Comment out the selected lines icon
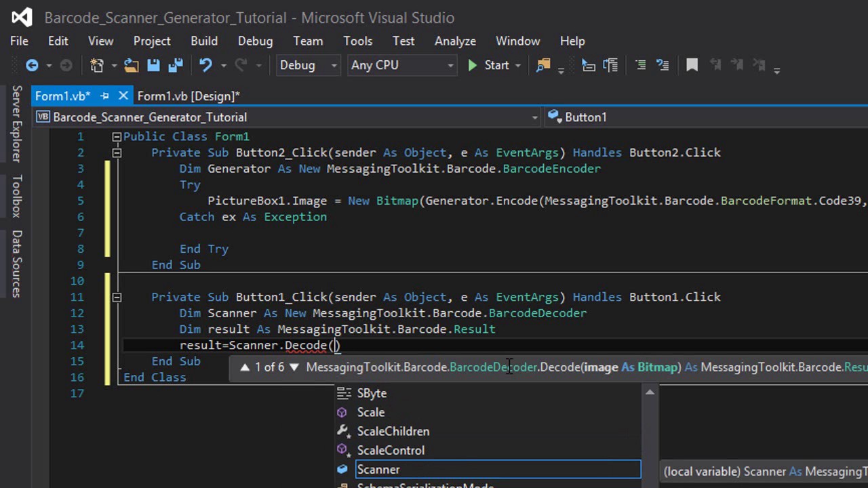This screenshot has width=868, height=488. (x=640, y=65)
